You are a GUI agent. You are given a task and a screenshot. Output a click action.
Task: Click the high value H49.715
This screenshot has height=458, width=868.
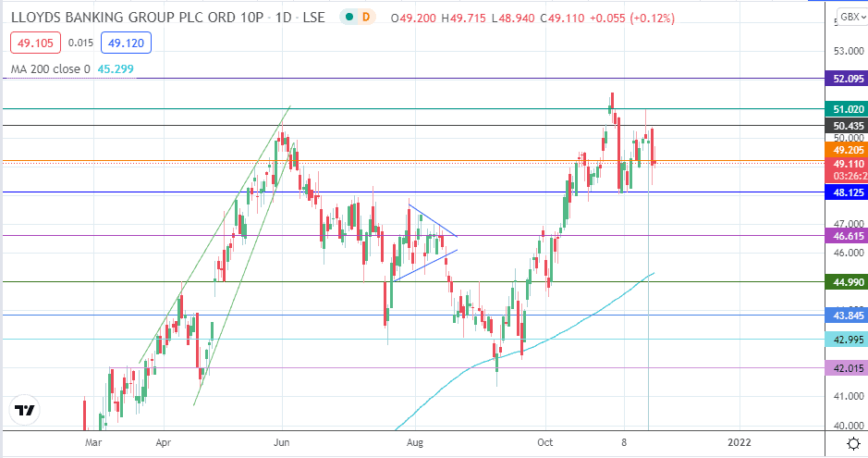click(x=463, y=19)
